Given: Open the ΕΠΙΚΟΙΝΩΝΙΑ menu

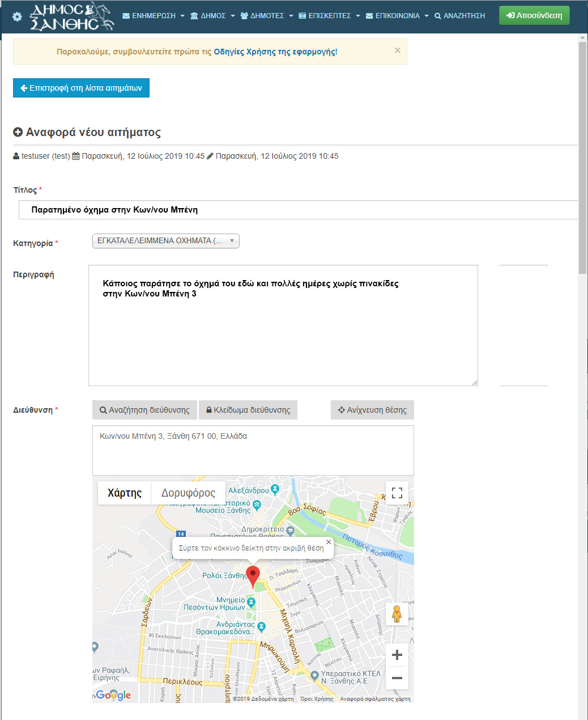Looking at the screenshot, I should (x=397, y=16).
